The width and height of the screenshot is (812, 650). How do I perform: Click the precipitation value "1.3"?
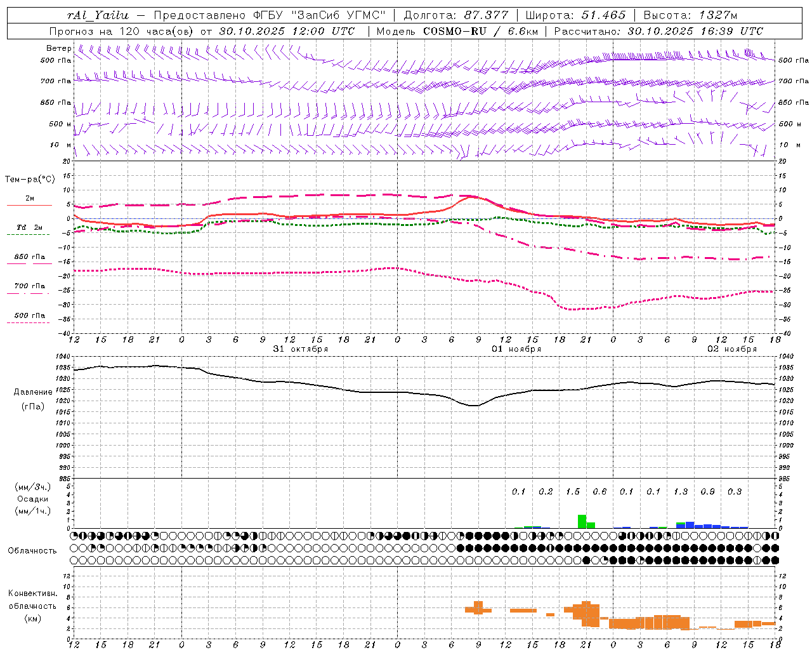681,492
